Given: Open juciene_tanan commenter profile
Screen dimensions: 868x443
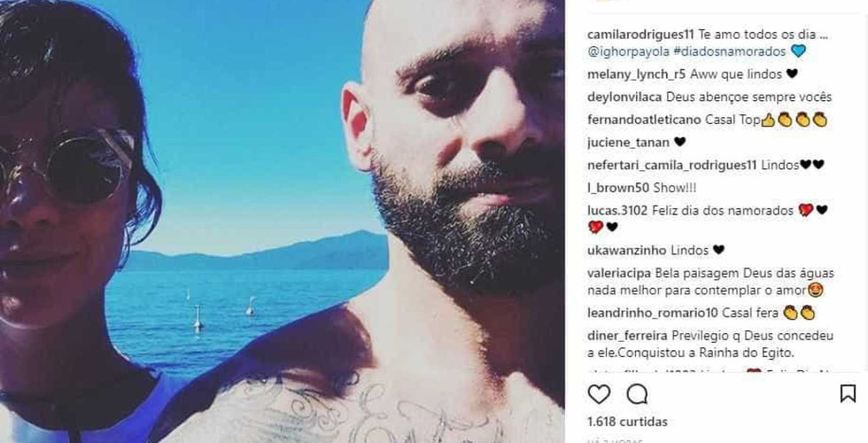Looking at the screenshot, I should coord(628,143).
